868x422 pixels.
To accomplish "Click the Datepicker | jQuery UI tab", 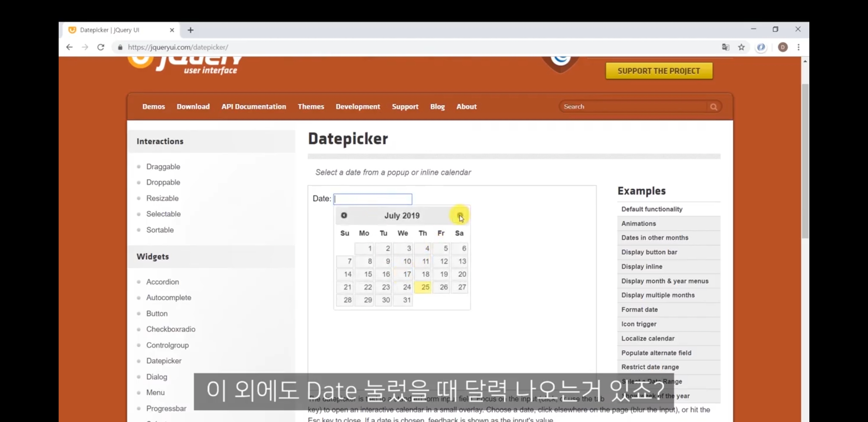I will tap(121, 30).
